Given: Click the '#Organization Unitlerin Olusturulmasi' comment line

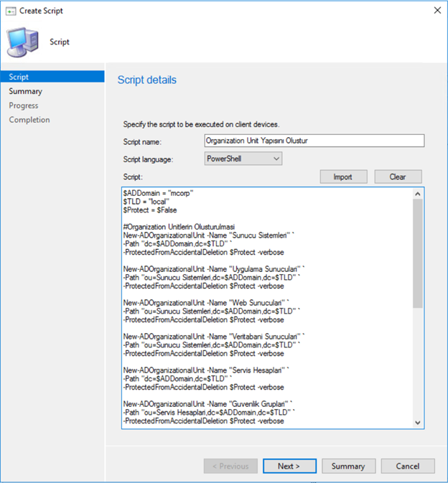Looking at the screenshot, I should pyautogui.click(x=179, y=227).
